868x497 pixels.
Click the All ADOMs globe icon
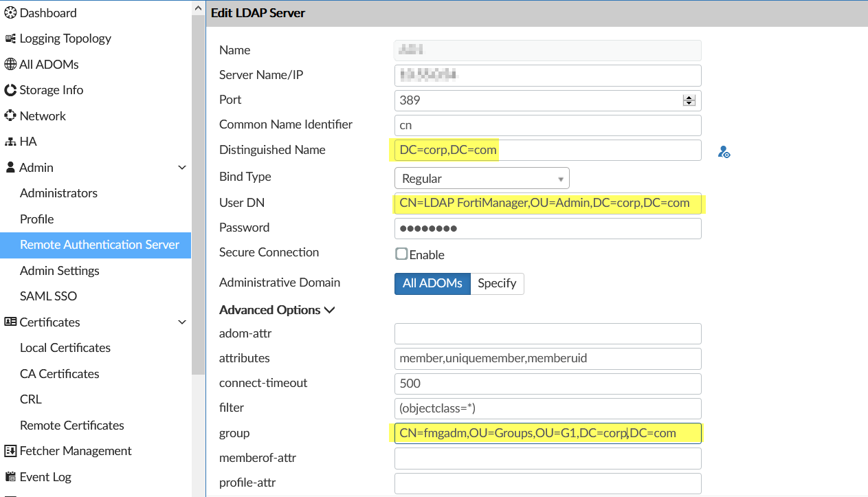click(10, 65)
